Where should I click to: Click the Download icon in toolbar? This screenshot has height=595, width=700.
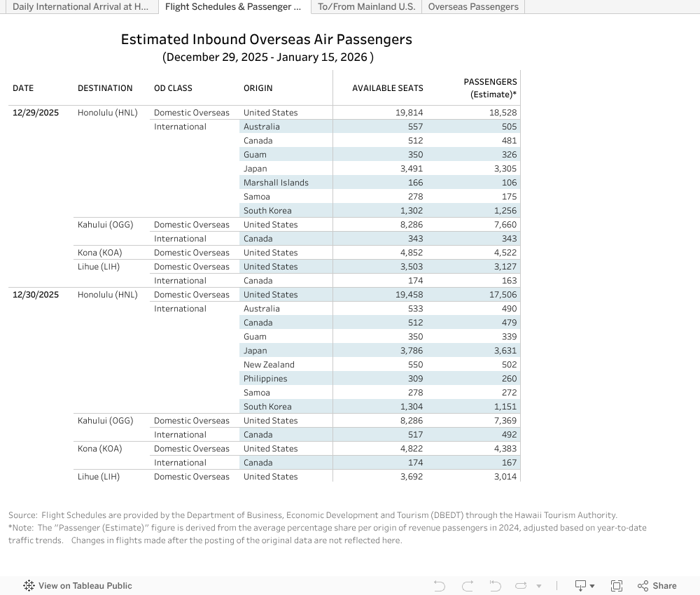pyautogui.click(x=580, y=586)
